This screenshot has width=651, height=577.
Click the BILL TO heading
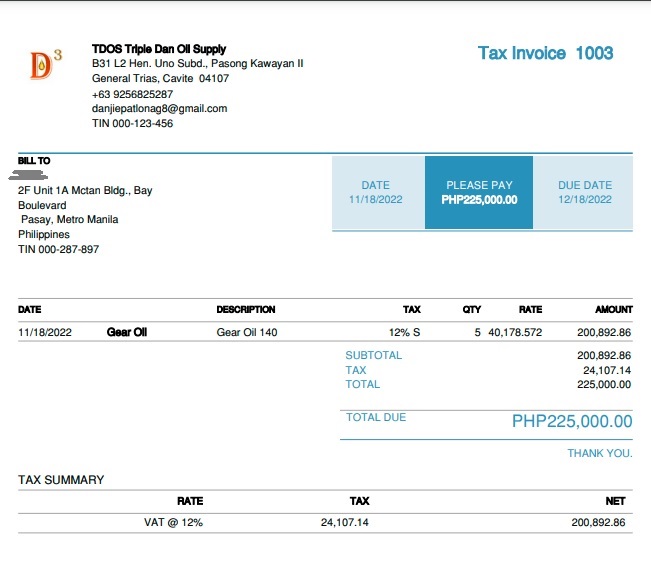[x=34, y=161]
